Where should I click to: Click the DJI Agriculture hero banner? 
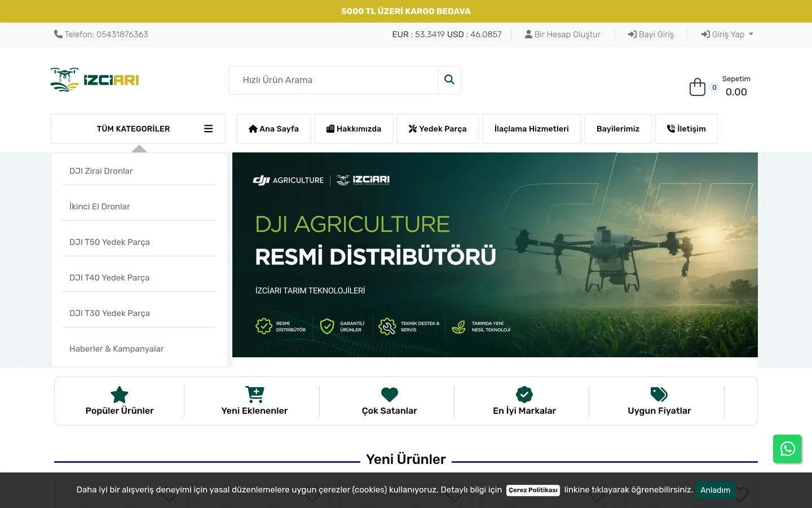(495, 255)
